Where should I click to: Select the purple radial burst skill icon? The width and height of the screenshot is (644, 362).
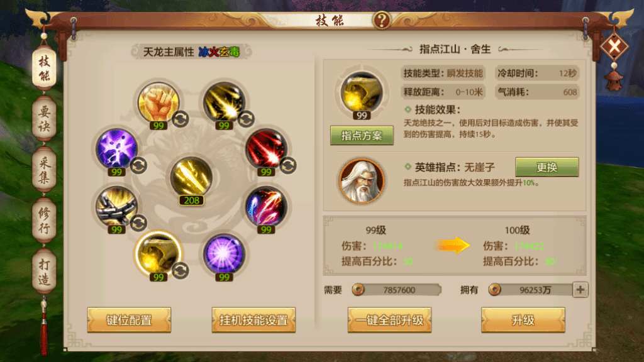coord(224,254)
